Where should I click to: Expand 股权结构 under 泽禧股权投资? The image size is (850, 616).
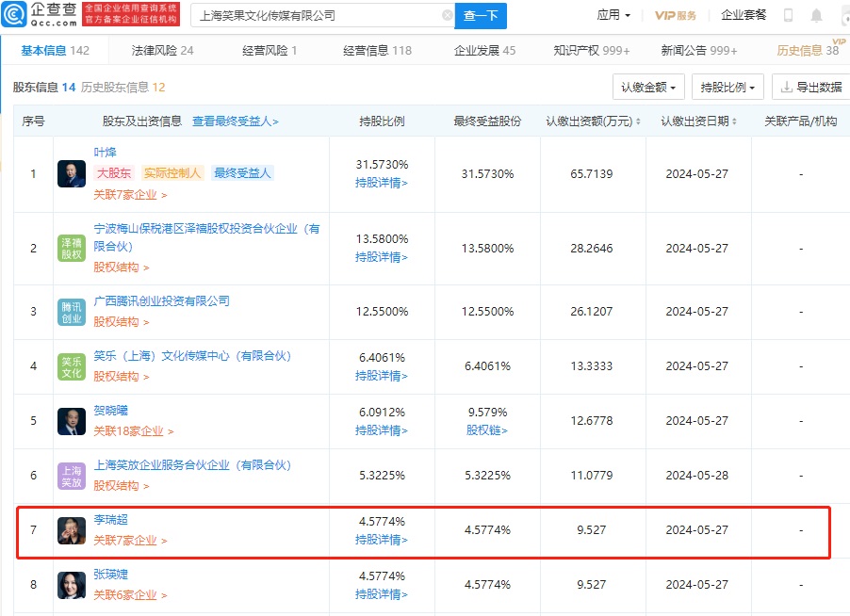[122, 267]
